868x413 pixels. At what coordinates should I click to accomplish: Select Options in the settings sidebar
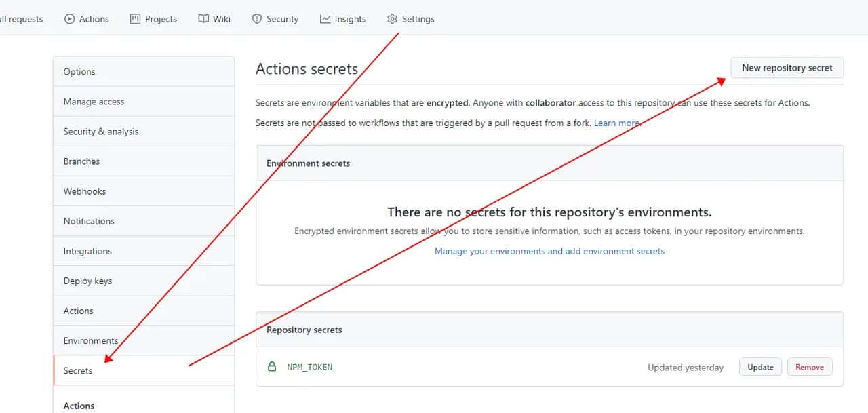coord(79,72)
